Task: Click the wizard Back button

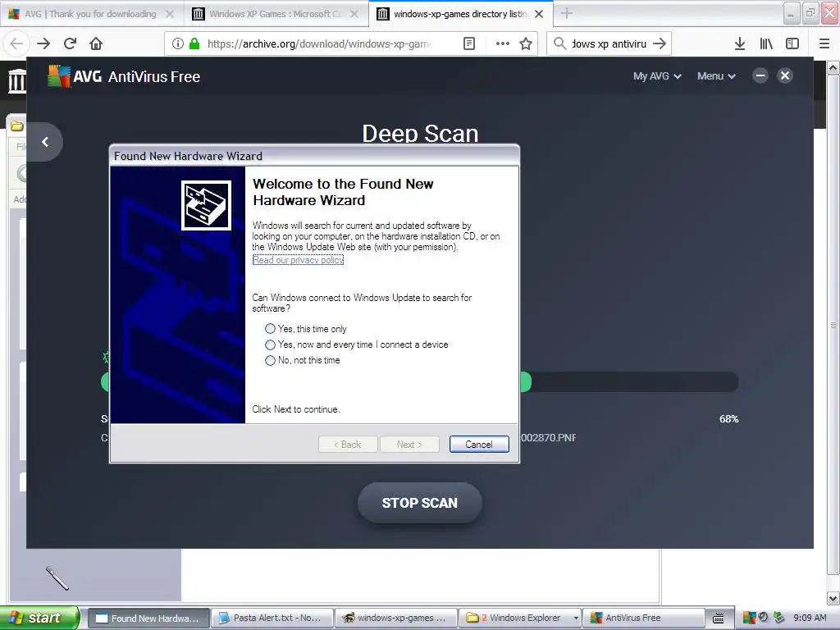Action: click(348, 444)
